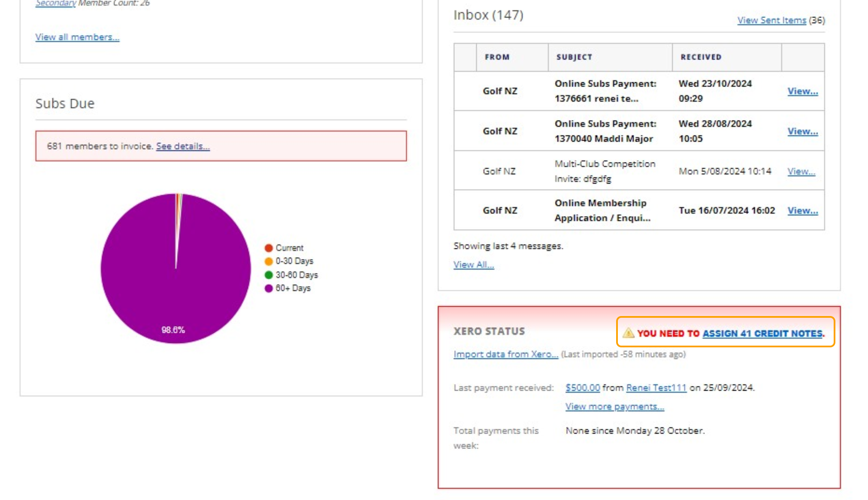This screenshot has height=500, width=868.
Task: Click Import data from Xero link
Action: pos(505,354)
